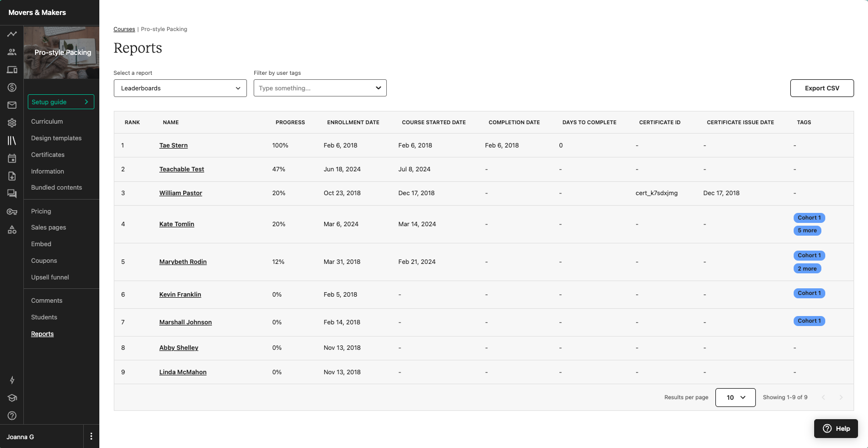
Task: Open Tae Stern's profile link
Action: tap(174, 145)
